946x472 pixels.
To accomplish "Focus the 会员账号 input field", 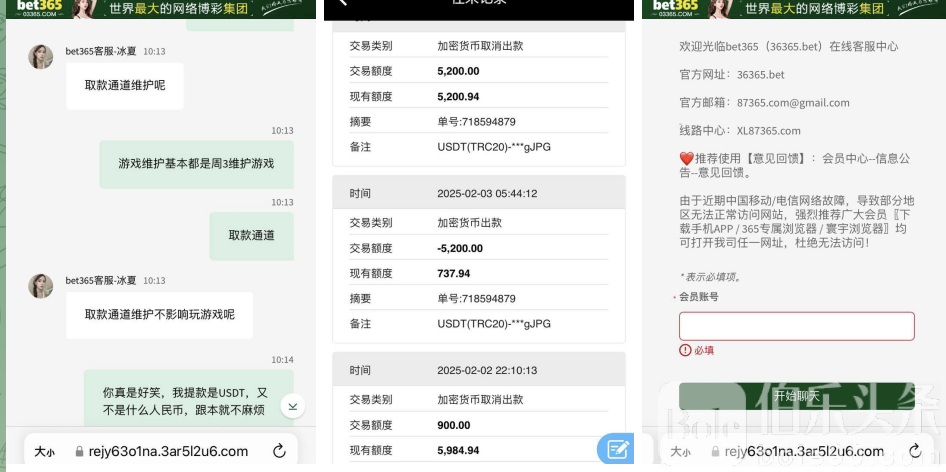I will 796,326.
